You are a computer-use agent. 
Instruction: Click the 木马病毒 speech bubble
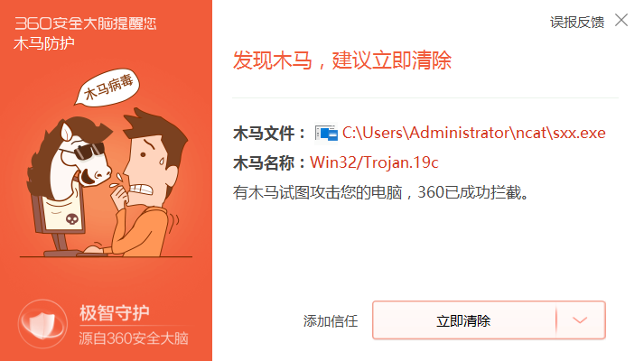pos(107,87)
